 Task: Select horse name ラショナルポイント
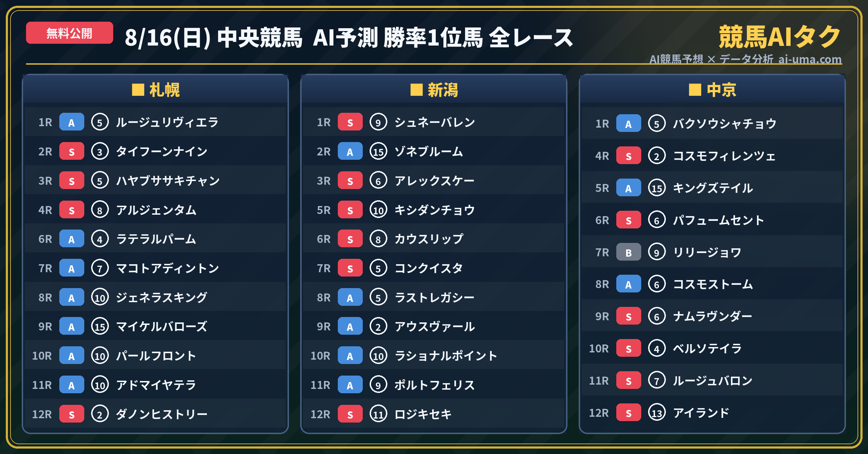pyautogui.click(x=446, y=356)
